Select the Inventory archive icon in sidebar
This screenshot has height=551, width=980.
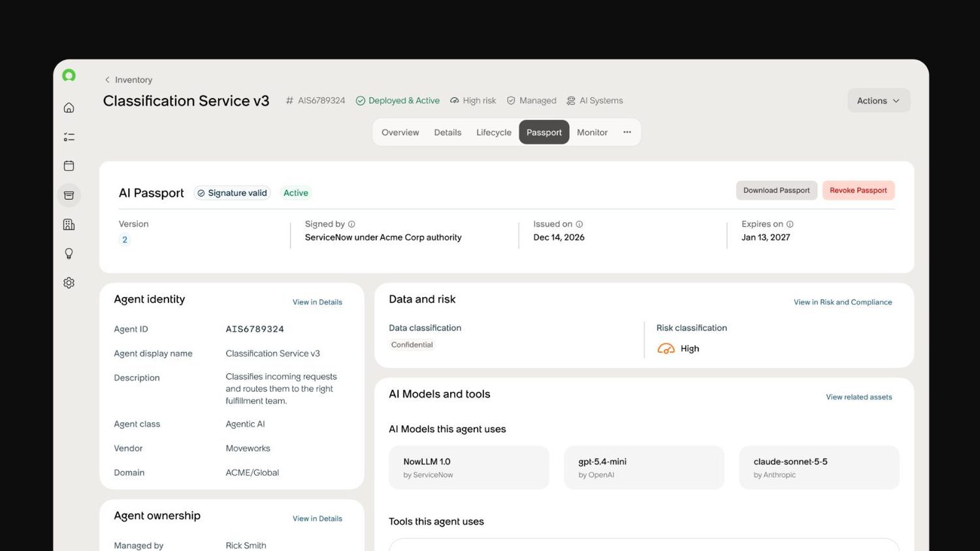point(69,195)
